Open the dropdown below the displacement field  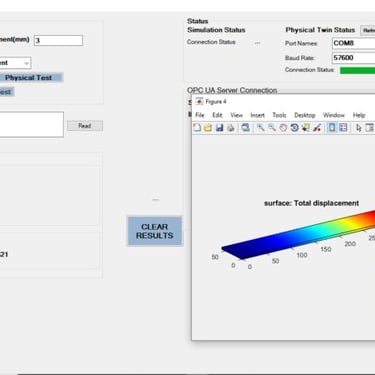click(x=15, y=63)
